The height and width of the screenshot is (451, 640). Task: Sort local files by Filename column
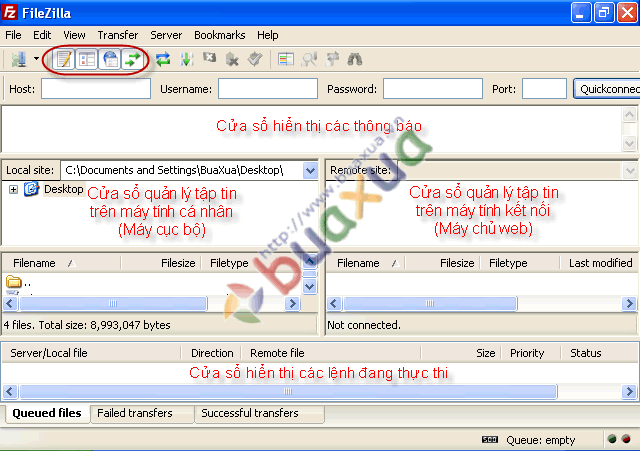[x=61, y=263]
